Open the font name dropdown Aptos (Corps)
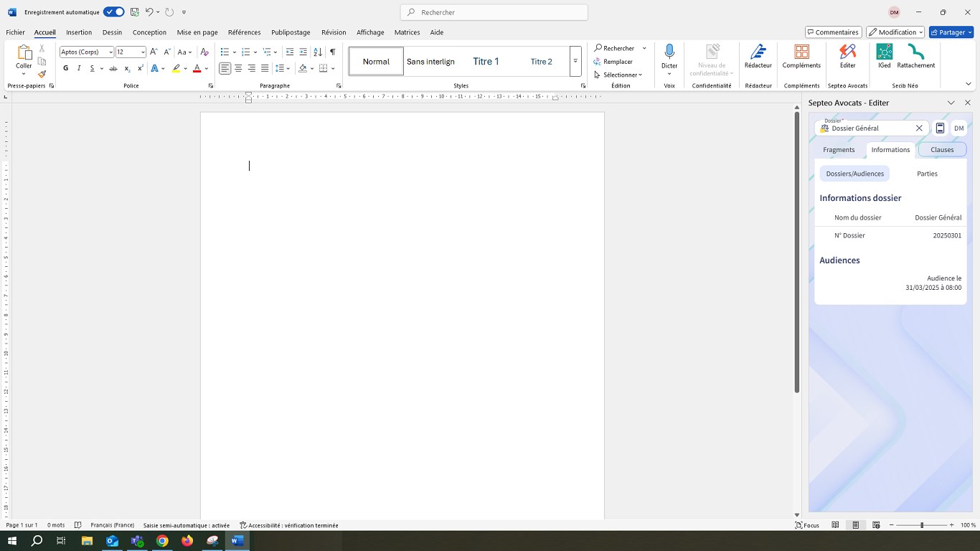Image resolution: width=980 pixels, height=551 pixels. tap(110, 52)
